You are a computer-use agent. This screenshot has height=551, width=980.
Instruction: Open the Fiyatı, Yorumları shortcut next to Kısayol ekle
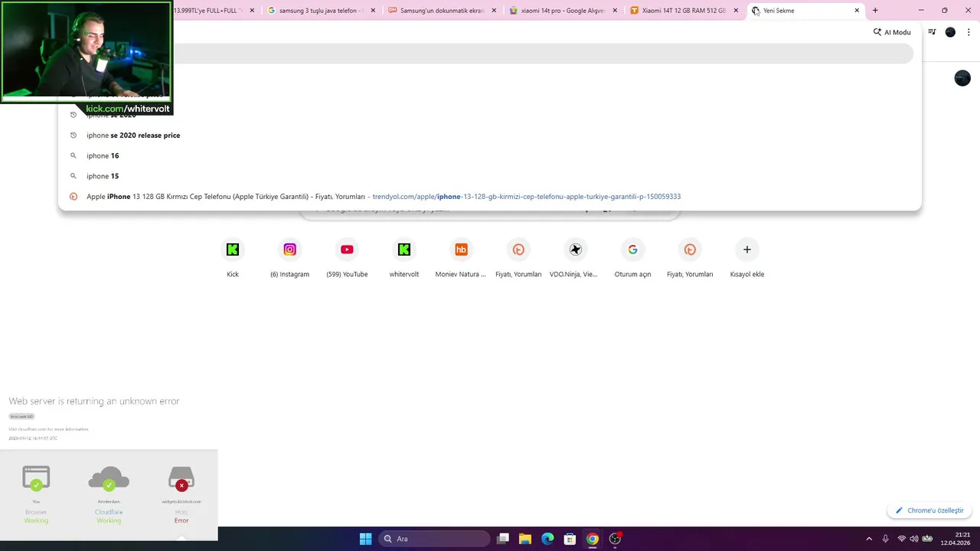[690, 259]
